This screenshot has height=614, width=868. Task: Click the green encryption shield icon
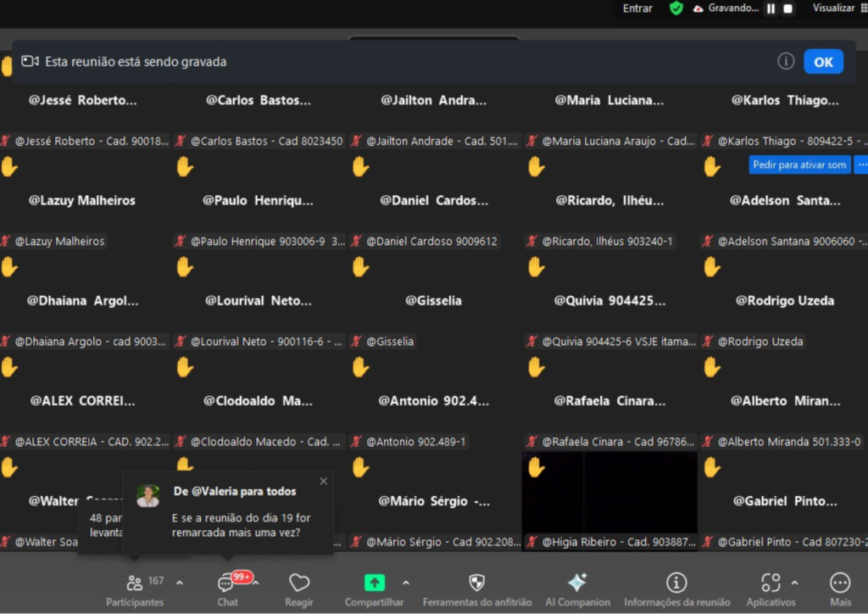[x=676, y=8]
